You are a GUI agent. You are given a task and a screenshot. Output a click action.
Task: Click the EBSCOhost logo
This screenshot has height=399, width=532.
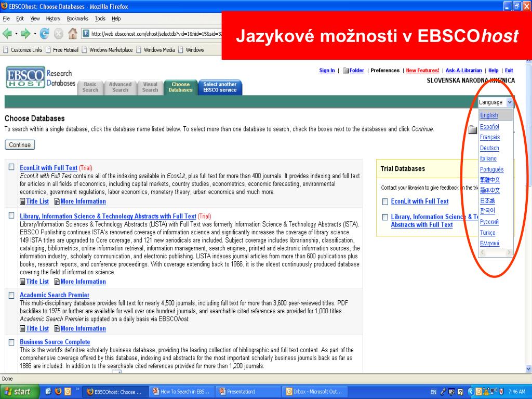pyautogui.click(x=25, y=77)
